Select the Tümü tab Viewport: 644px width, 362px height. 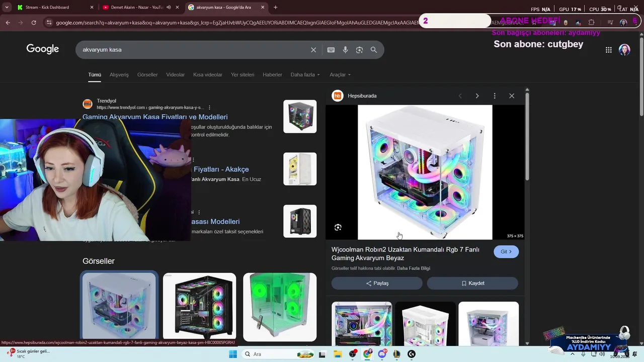[x=95, y=75]
